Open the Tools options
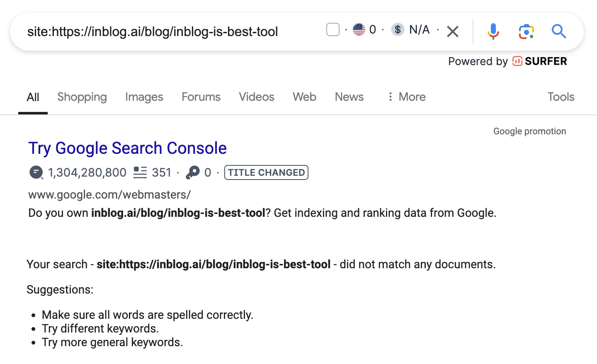Viewport: 597px width, 364px height. (561, 97)
